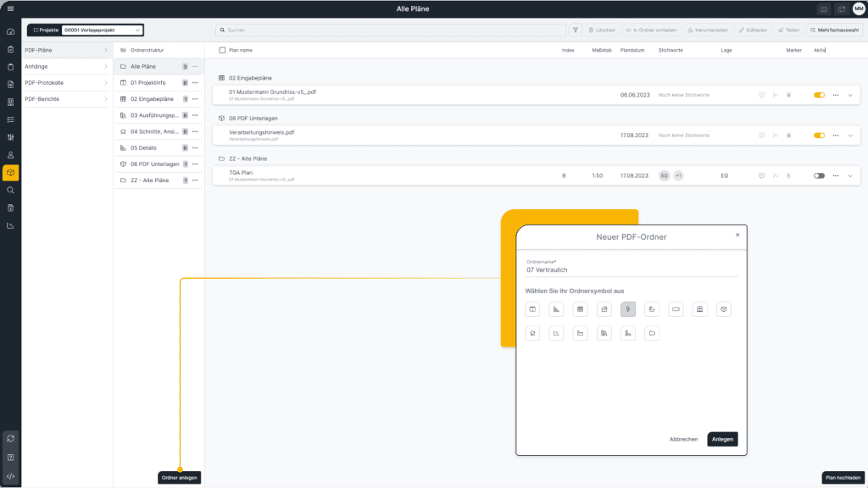The width and height of the screenshot is (868, 488).
Task: Disable the toggle for 01 Mustermann Grundriss plan
Action: pyautogui.click(x=819, y=95)
